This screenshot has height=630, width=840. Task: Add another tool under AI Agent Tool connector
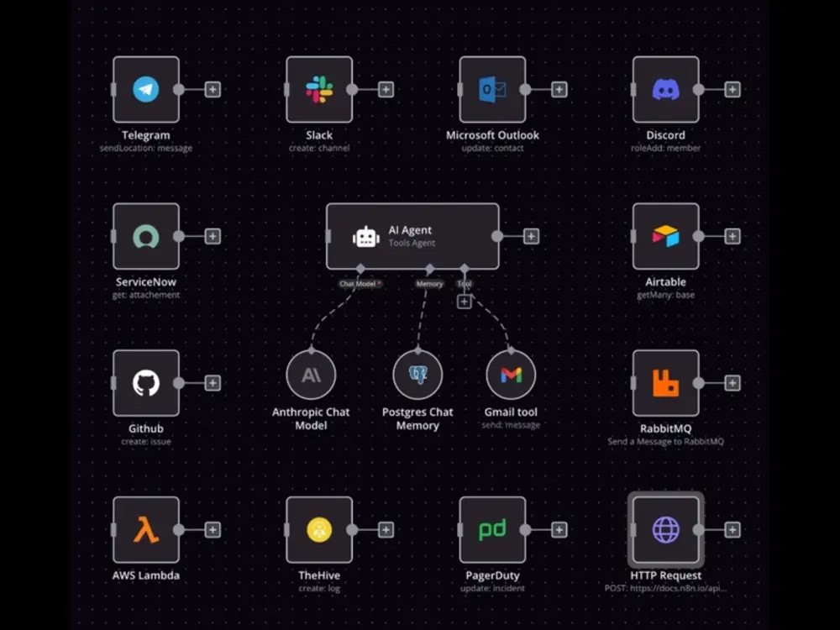[x=465, y=302]
